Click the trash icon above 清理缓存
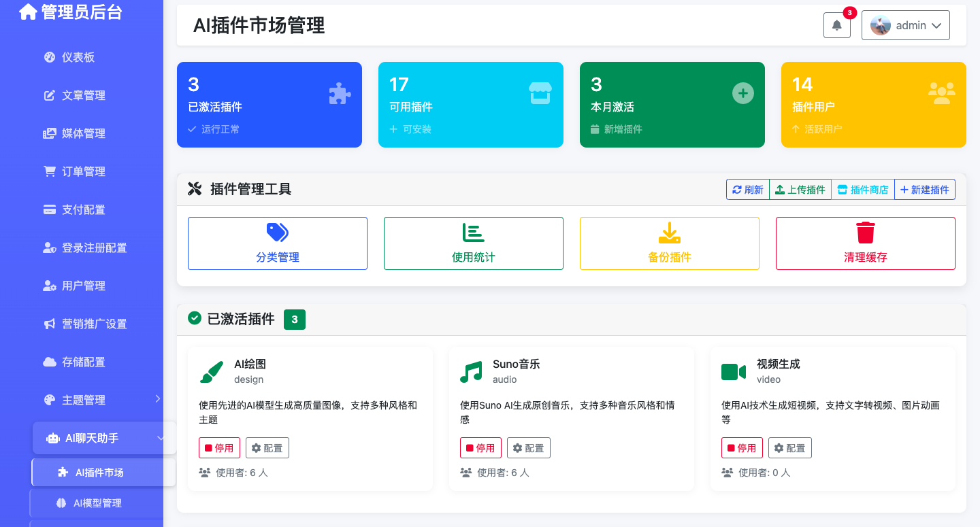Image resolution: width=980 pixels, height=527 pixels. click(x=866, y=233)
